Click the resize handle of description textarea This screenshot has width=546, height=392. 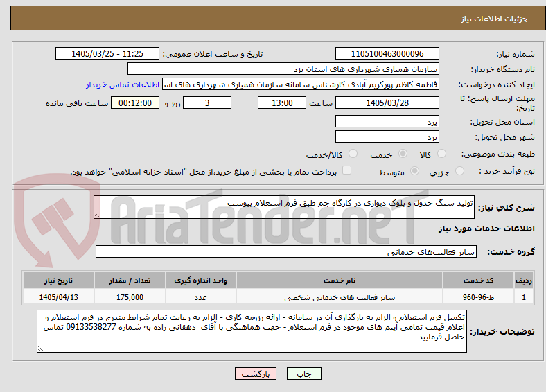coord(97,215)
